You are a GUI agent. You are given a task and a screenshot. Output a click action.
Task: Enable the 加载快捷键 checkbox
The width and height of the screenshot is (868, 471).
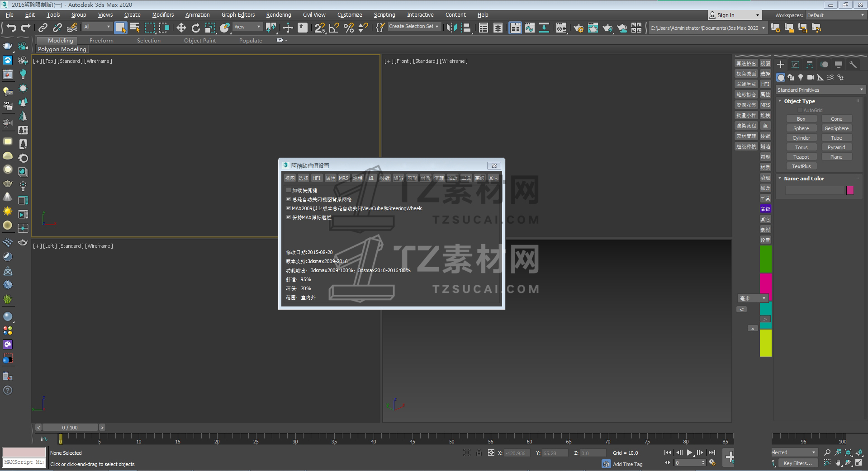point(289,190)
